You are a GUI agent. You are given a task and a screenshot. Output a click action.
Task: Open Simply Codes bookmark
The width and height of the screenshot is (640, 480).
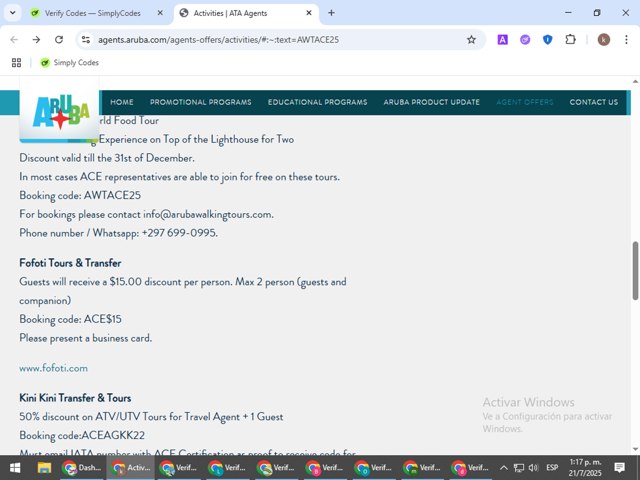tap(69, 62)
